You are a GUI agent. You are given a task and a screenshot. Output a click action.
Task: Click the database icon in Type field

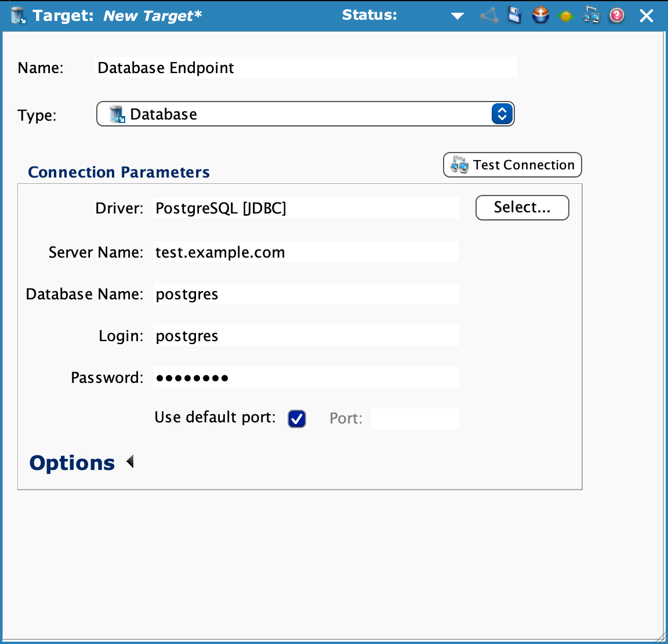[117, 114]
